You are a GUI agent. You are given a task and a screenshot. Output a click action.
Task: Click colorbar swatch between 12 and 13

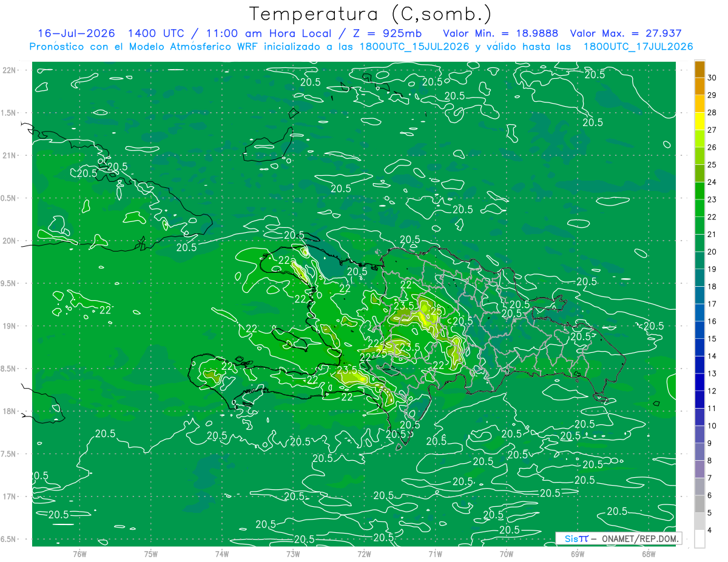(699, 383)
